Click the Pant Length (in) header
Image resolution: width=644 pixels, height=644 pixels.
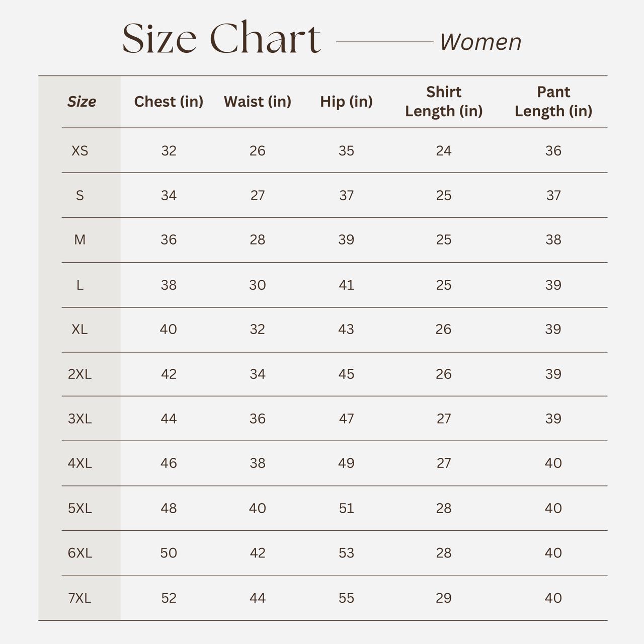[x=553, y=102]
